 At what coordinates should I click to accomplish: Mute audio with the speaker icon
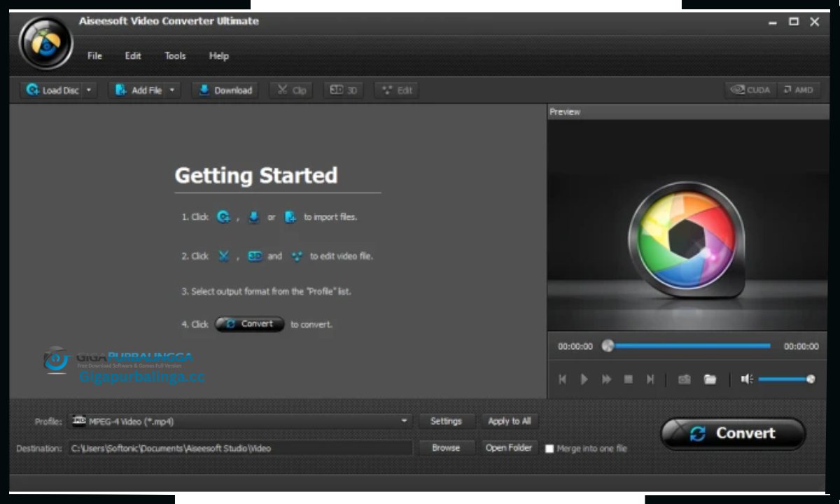click(x=747, y=379)
